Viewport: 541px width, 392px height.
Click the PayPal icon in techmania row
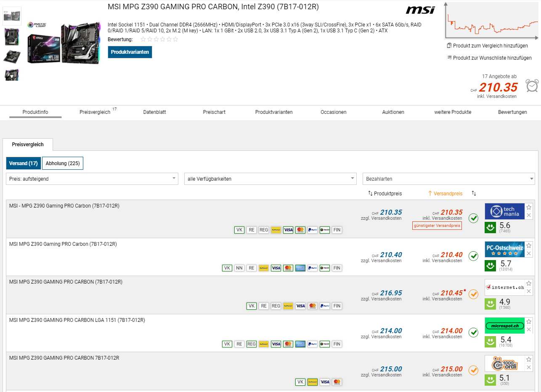click(x=312, y=230)
